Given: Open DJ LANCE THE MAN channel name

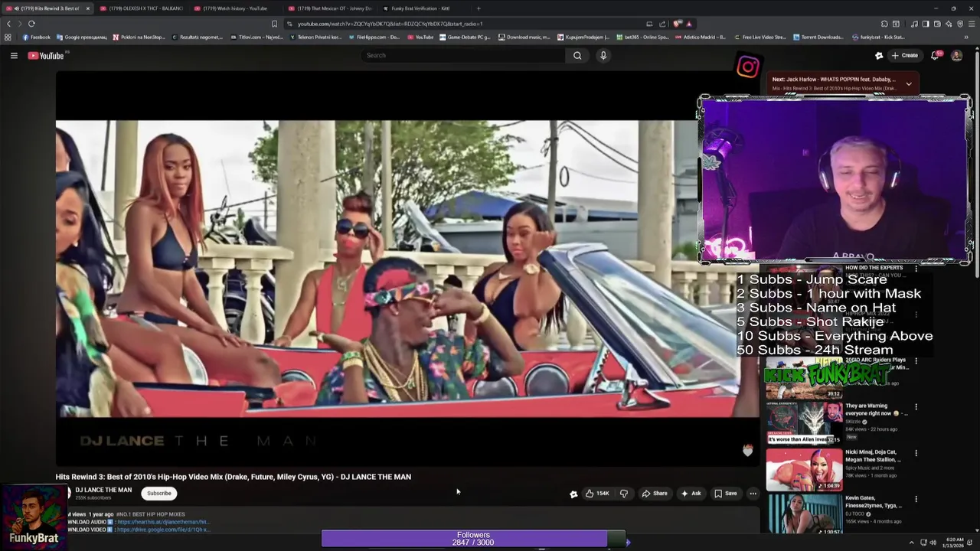Looking at the screenshot, I should point(103,490).
